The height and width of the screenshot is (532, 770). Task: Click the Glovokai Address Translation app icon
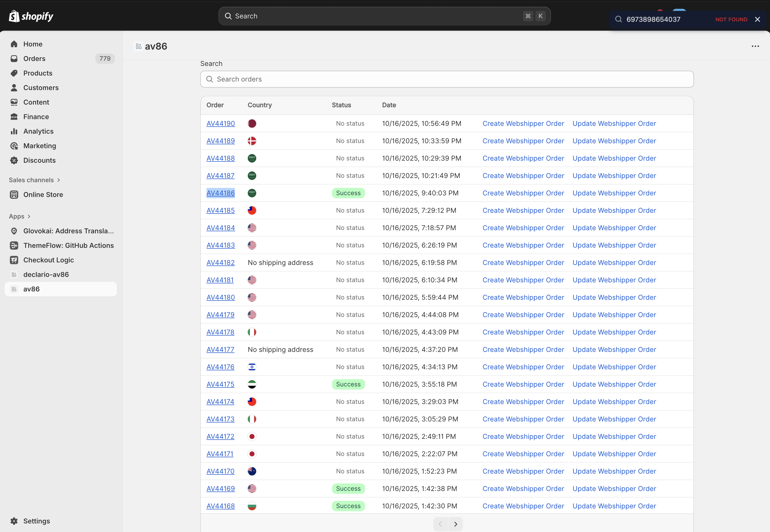(14, 231)
